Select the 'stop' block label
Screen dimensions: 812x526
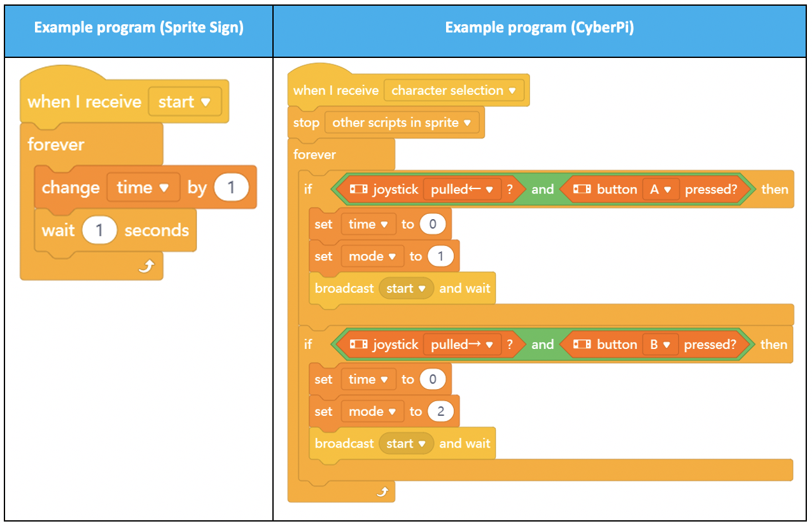click(306, 123)
